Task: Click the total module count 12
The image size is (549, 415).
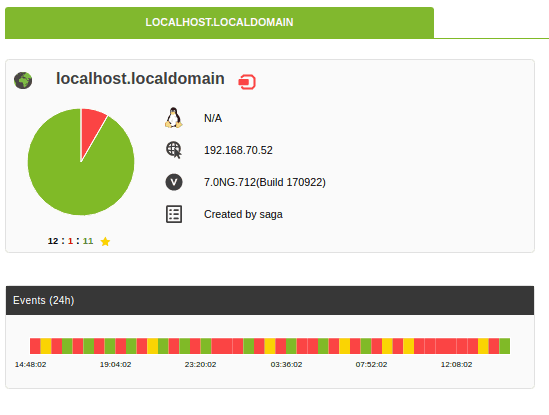Action: 53,241
